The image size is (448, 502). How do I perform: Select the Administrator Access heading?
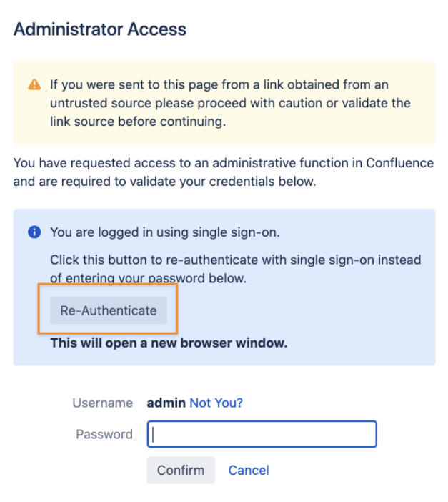pos(100,29)
